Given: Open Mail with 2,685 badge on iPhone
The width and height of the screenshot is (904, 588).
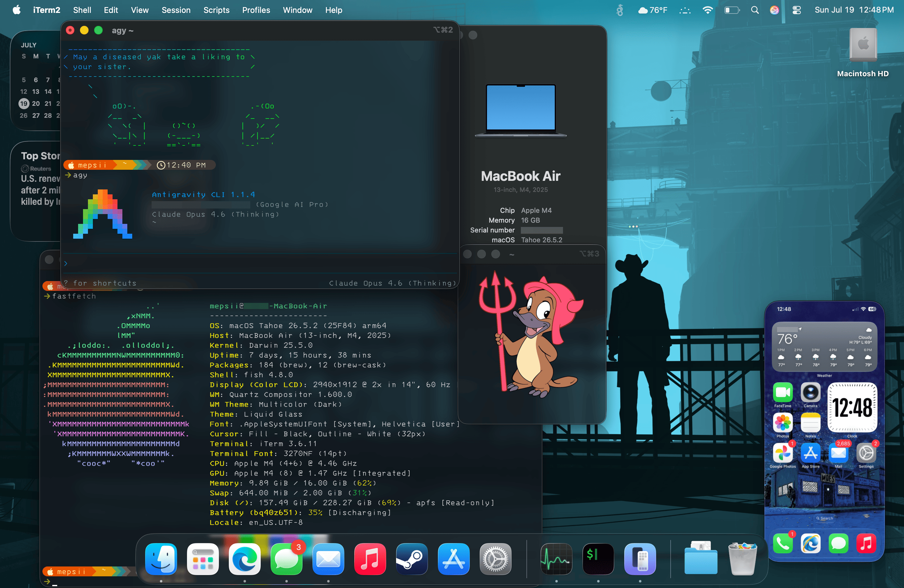Looking at the screenshot, I should coord(838,453).
